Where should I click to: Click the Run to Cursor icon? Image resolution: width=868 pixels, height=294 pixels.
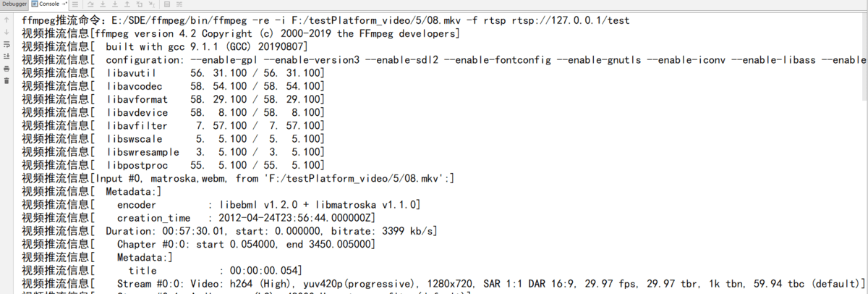click(x=152, y=4)
